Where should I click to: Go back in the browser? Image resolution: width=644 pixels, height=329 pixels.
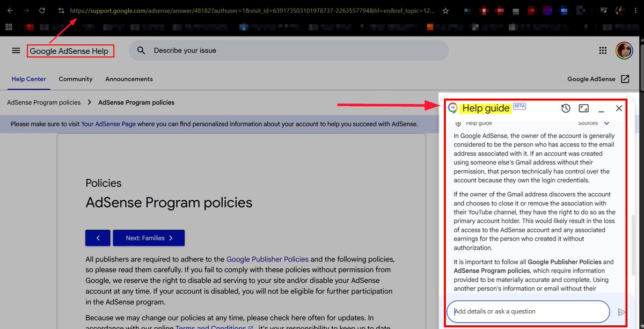10,10
